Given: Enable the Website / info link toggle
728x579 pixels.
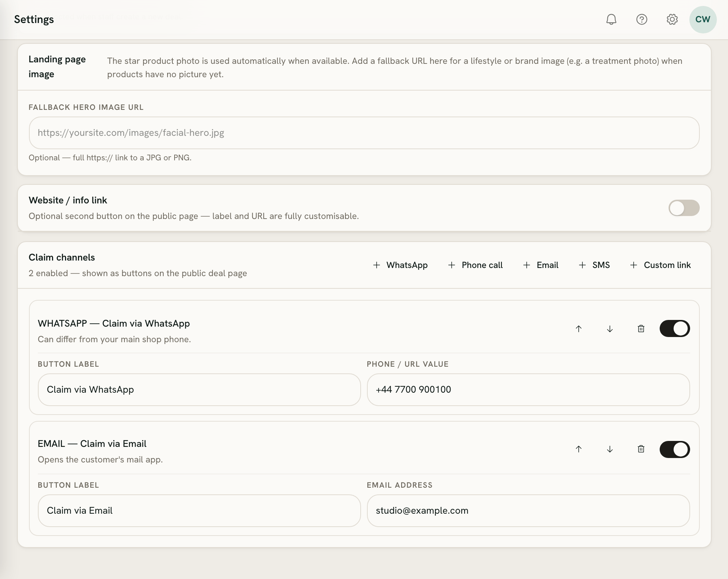Looking at the screenshot, I should point(684,208).
